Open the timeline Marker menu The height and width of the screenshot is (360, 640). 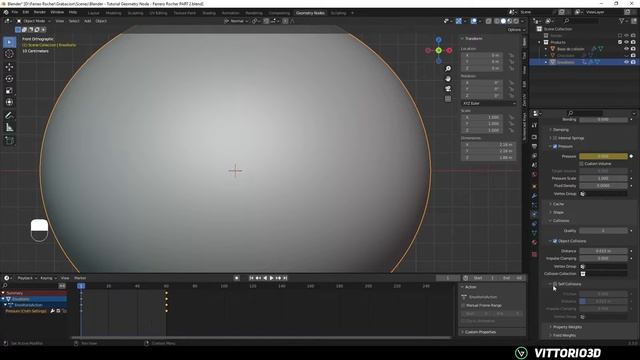tap(80, 278)
